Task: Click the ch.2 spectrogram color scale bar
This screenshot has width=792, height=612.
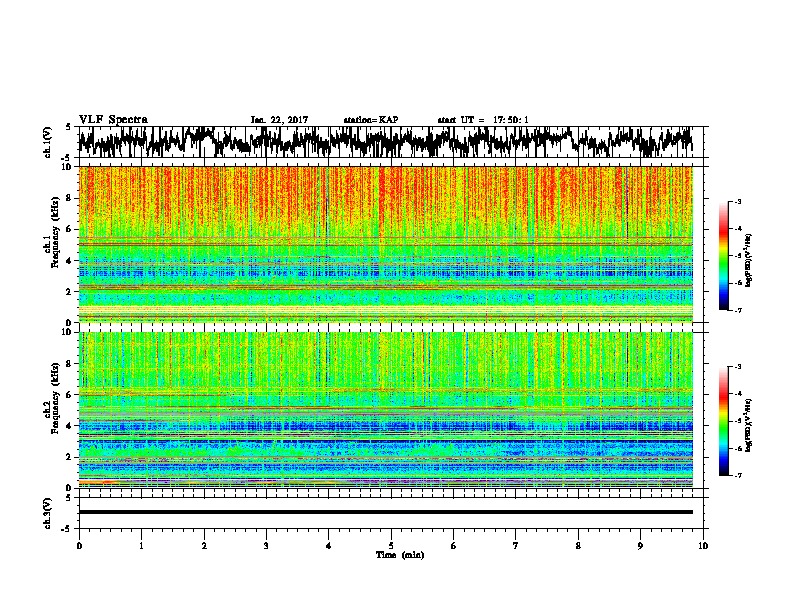Action: 723,421
